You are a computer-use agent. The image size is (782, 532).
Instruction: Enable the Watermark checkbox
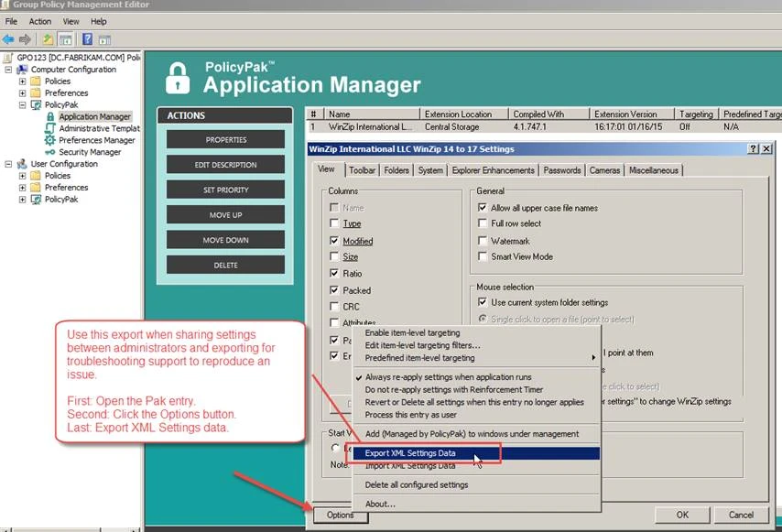pyautogui.click(x=483, y=241)
